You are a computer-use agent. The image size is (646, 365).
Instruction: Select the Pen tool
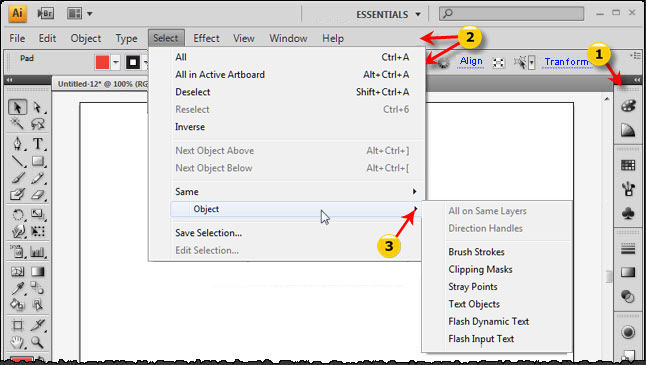click(17, 143)
